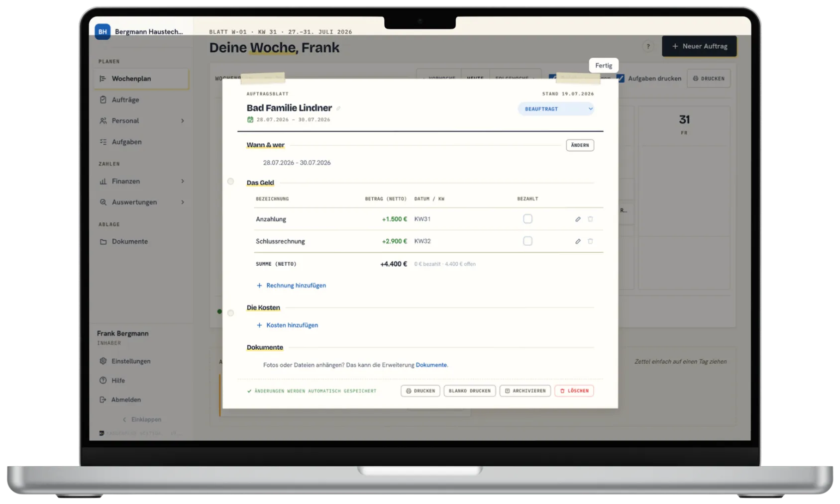Screen dimensions: 840x504
Task: Delete the Schlussrechnung row with the trash icon
Action: pyautogui.click(x=590, y=241)
